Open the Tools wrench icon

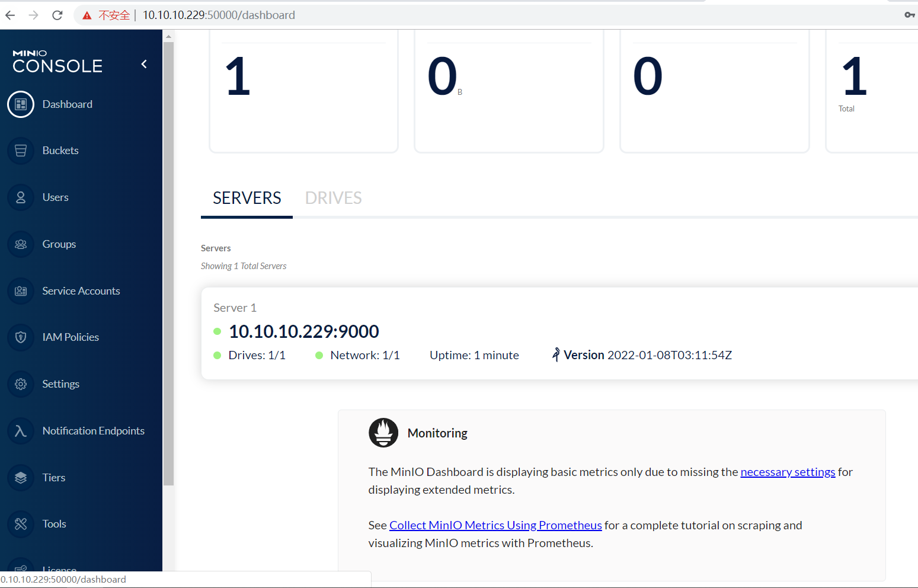(x=21, y=524)
